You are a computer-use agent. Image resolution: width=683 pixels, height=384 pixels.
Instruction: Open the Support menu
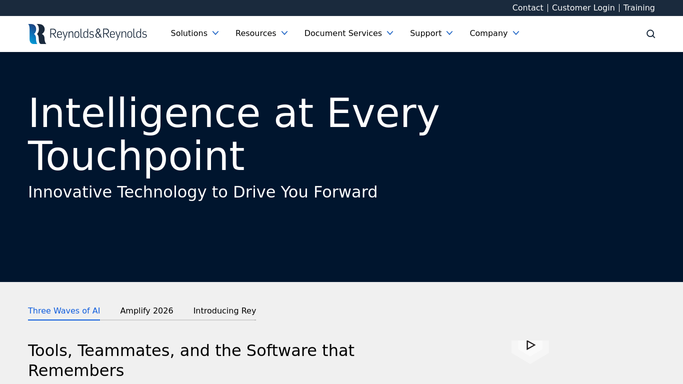pyautogui.click(x=426, y=33)
